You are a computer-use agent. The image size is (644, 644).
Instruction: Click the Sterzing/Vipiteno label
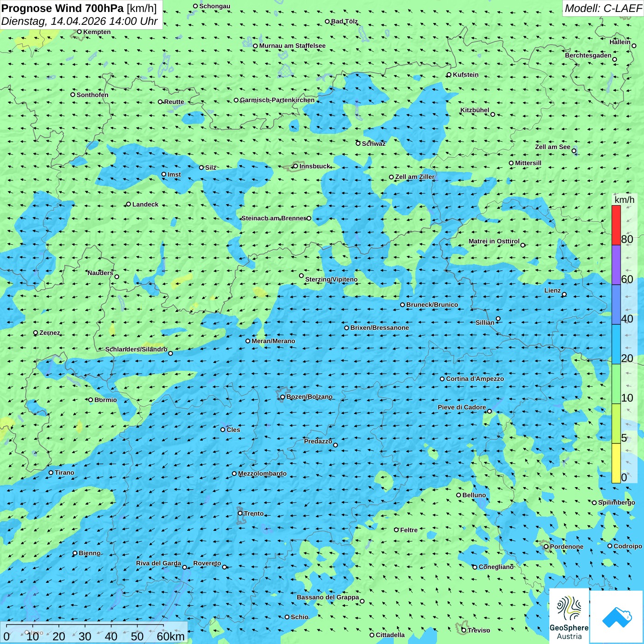(331, 280)
